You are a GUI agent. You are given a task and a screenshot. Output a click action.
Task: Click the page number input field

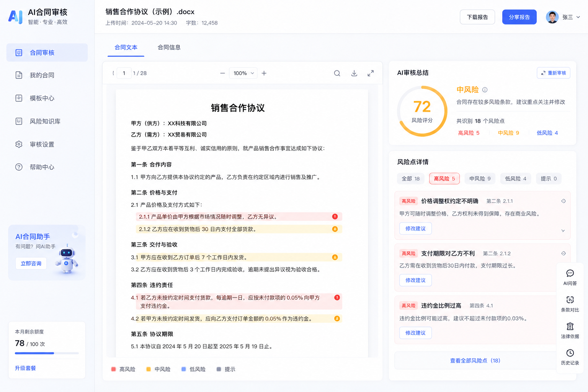124,73
